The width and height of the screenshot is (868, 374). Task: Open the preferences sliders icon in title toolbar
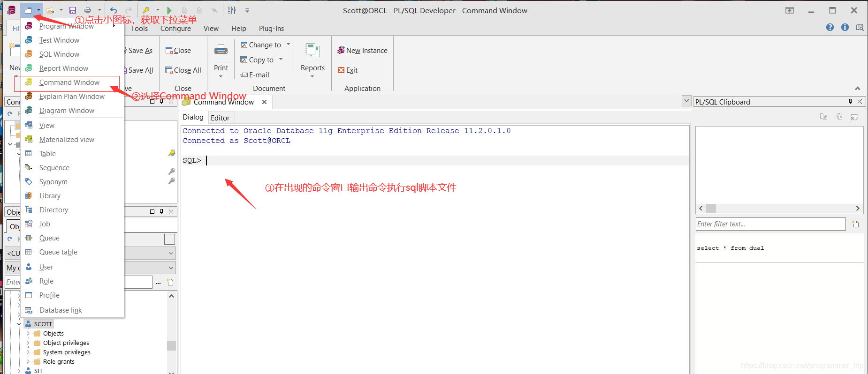(232, 10)
